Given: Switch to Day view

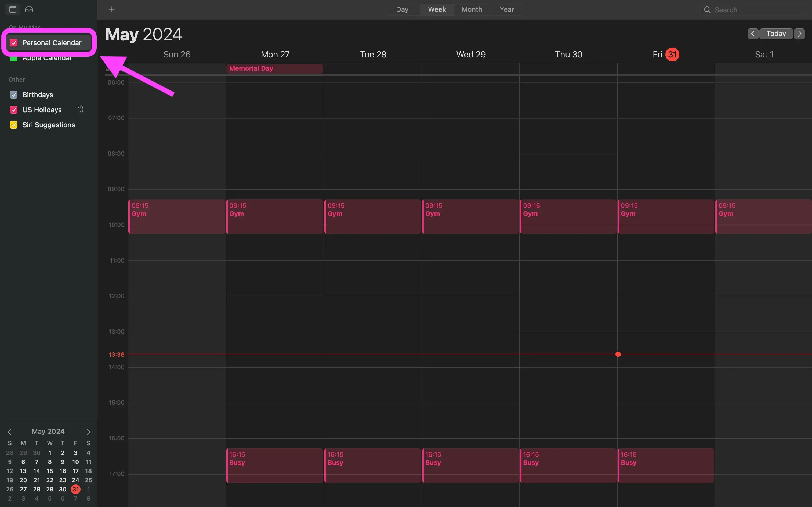Looking at the screenshot, I should point(402,9).
